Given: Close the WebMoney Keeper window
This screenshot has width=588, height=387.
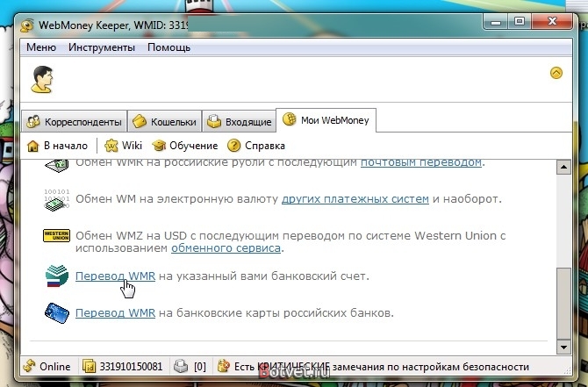Looking at the screenshot, I should [552, 22].
